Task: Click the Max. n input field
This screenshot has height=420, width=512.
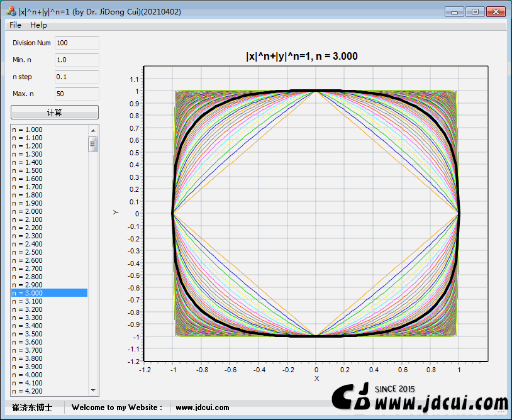Action: 77,94
